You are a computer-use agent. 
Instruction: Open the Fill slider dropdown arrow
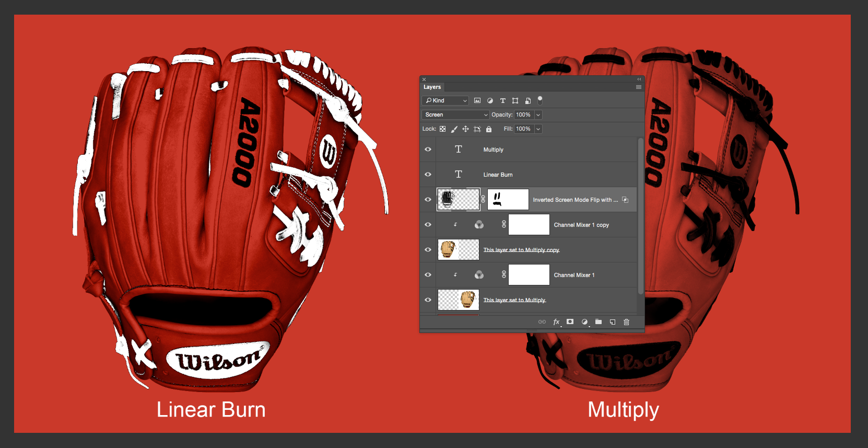538,129
